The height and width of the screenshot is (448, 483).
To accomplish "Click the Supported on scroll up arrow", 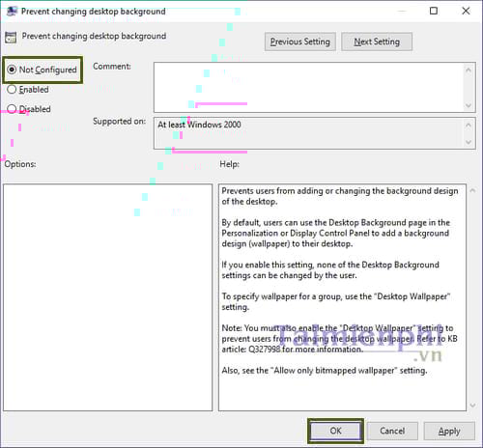I will tap(469, 125).
